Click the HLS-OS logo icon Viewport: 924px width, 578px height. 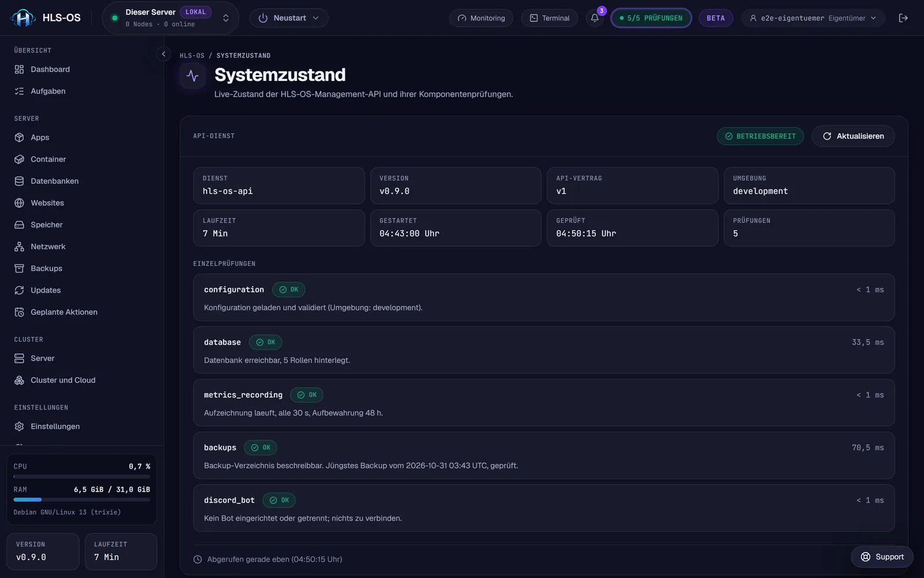click(x=23, y=18)
